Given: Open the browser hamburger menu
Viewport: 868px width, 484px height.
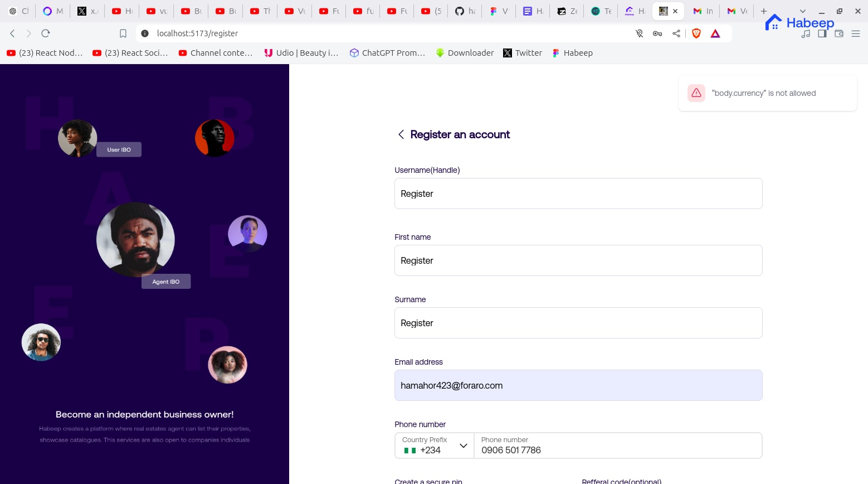Looking at the screenshot, I should pos(856,33).
